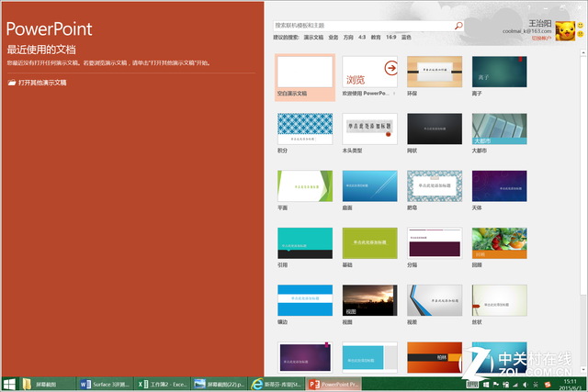This screenshot has height=392, width=588.
Task: Select unlabeled purple template in last row
Action: pyautogui.click(x=305, y=357)
